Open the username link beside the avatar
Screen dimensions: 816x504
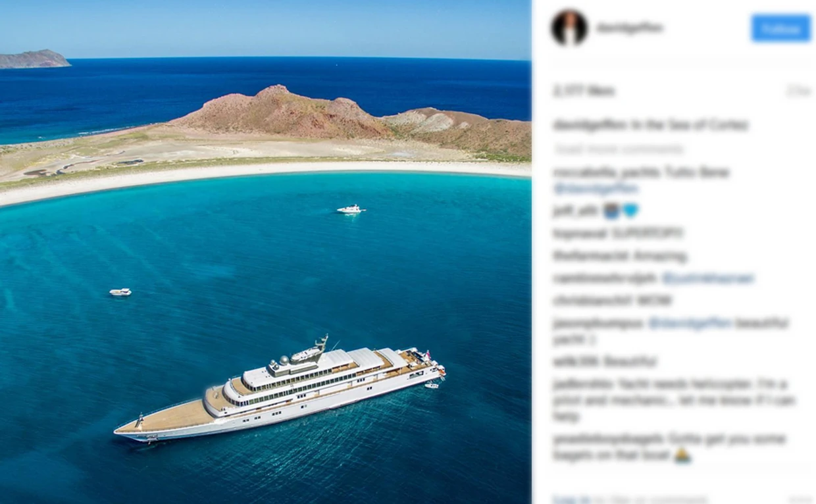(630, 28)
